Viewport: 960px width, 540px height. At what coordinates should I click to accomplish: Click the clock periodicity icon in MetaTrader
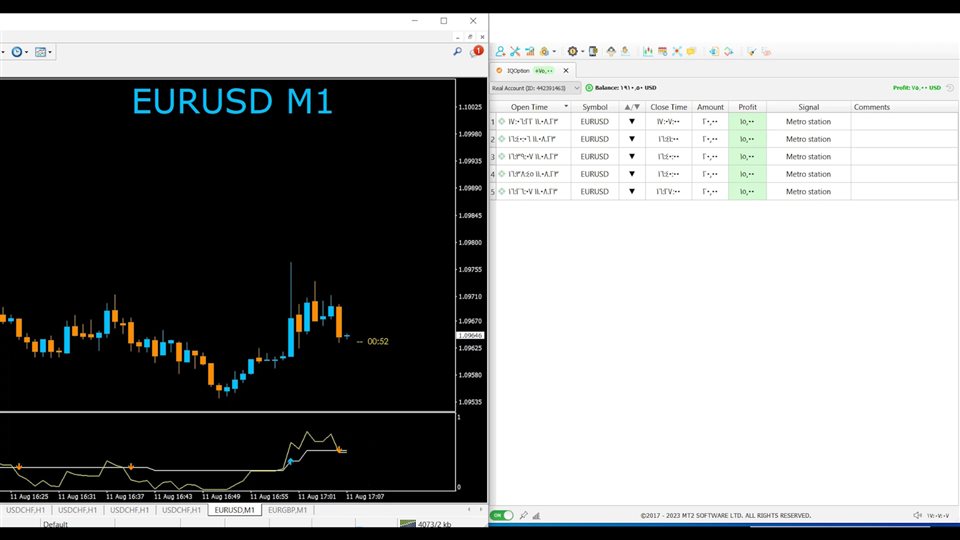pyautogui.click(x=17, y=52)
